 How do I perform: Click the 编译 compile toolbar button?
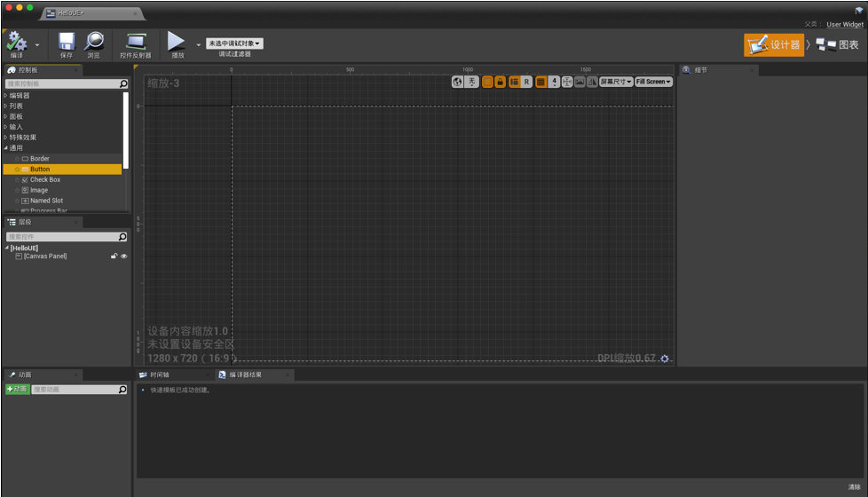17,44
